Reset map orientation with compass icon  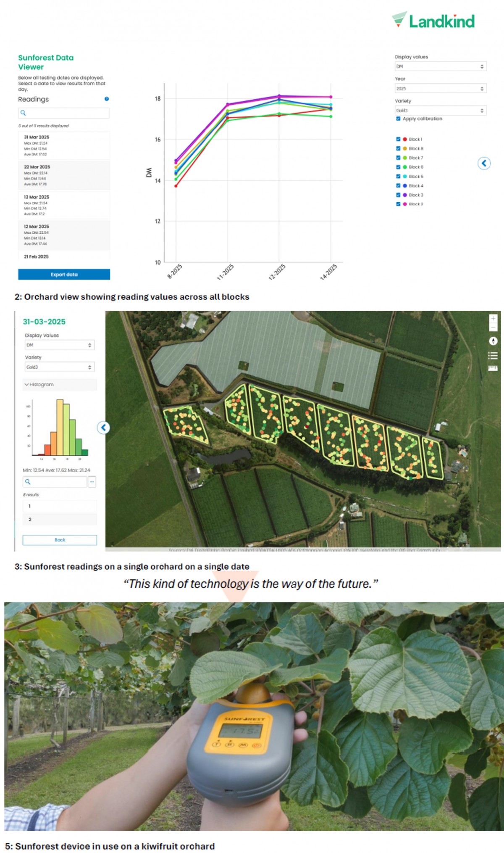[493, 341]
